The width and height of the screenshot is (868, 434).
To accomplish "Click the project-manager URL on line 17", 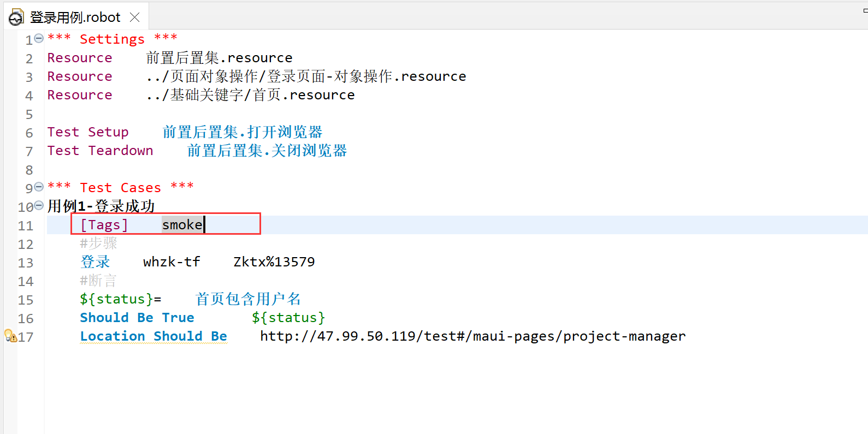I will (x=473, y=336).
